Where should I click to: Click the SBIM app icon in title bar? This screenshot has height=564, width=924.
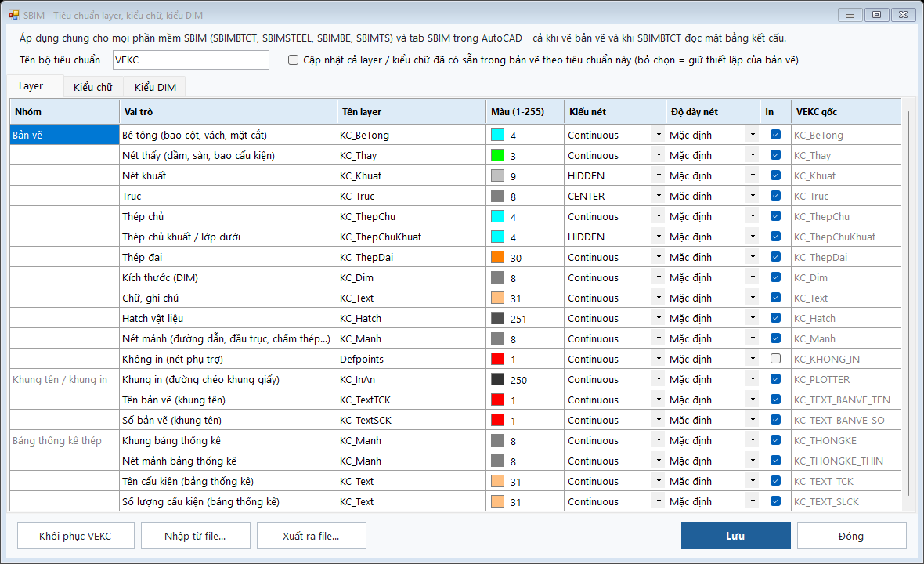coord(13,15)
